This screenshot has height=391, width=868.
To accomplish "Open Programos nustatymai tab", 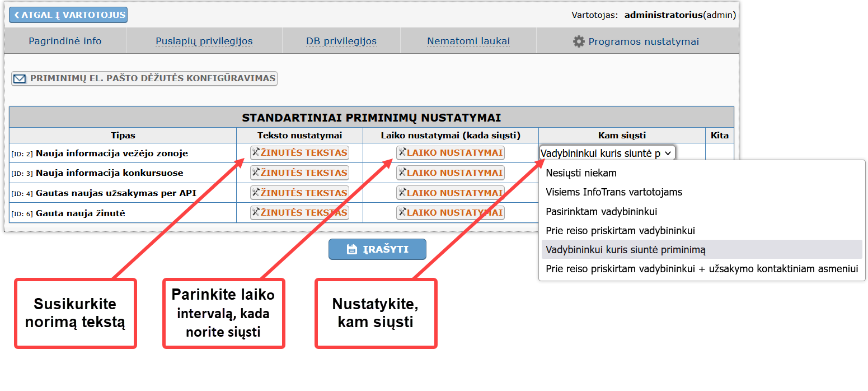I will coord(636,41).
